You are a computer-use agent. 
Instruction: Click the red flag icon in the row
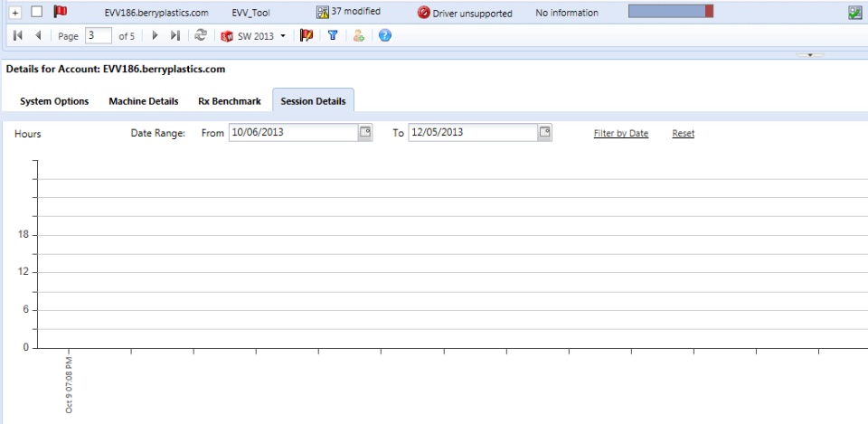60,12
